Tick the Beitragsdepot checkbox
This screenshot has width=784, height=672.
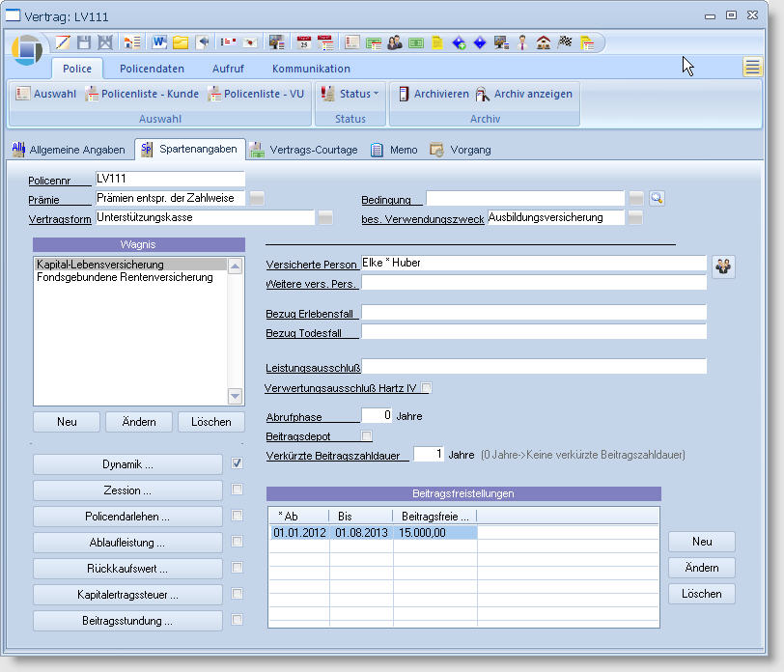[366, 436]
